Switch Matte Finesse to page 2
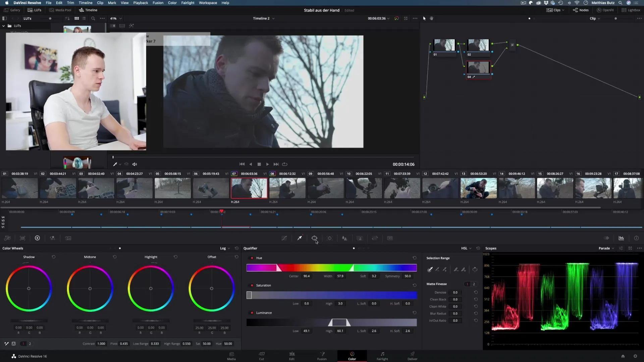 (474, 284)
